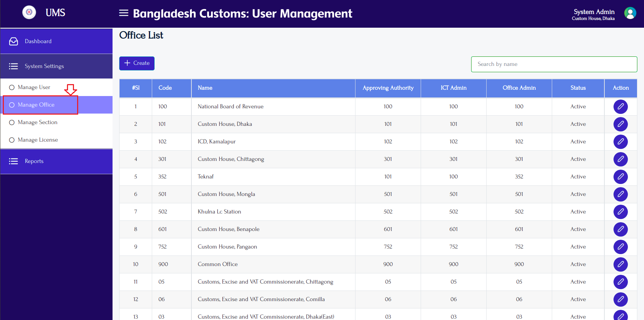Click the Action column header
The image size is (644, 320).
(x=621, y=88)
